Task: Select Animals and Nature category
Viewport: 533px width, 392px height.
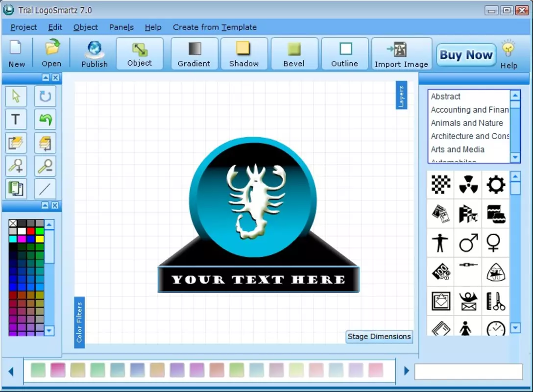Action: pyautogui.click(x=467, y=123)
